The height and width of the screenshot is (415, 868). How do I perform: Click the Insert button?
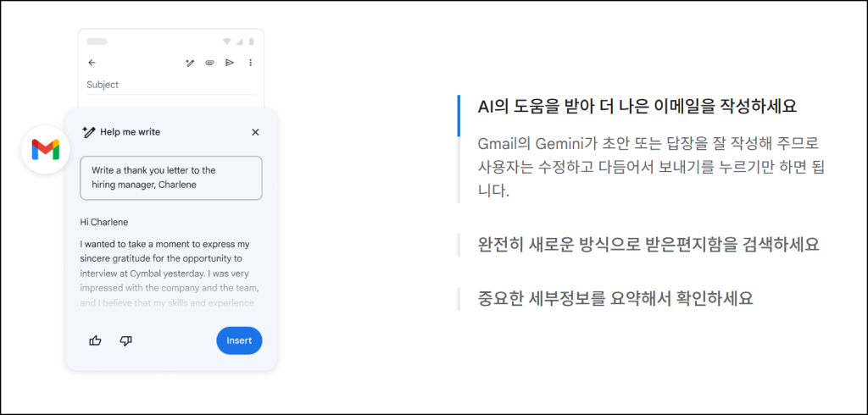(x=239, y=340)
